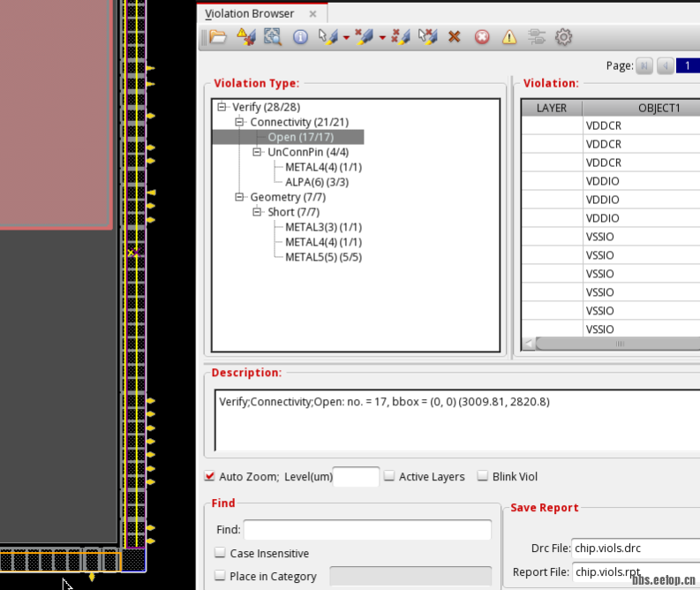Enable the Active Layers checkbox
The height and width of the screenshot is (590, 700).
(x=389, y=476)
